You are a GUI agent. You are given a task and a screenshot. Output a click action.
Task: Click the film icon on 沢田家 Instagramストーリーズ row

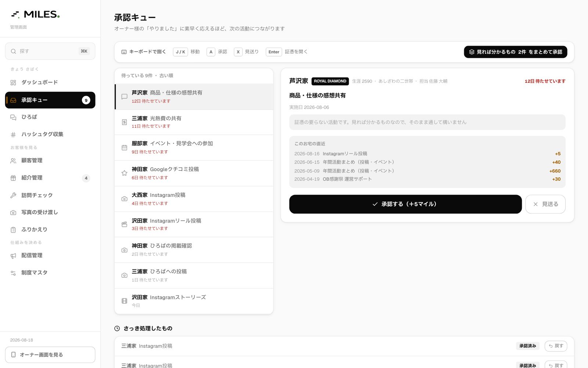click(x=125, y=301)
